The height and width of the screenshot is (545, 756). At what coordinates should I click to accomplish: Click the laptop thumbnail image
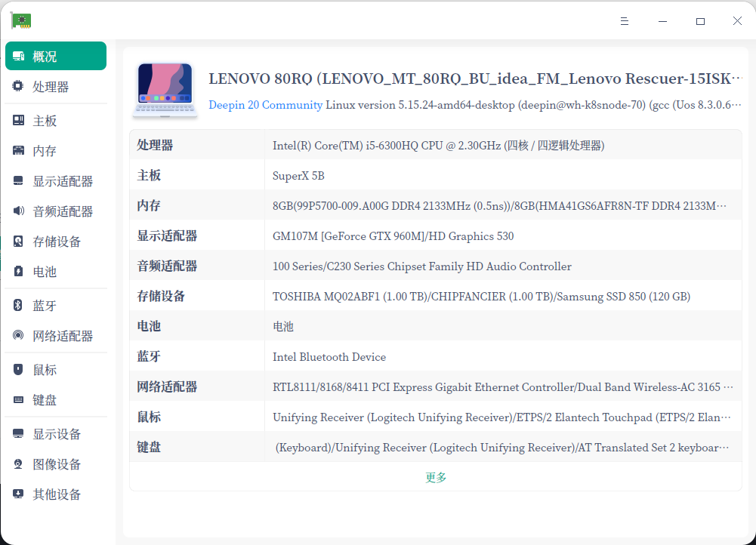click(165, 90)
